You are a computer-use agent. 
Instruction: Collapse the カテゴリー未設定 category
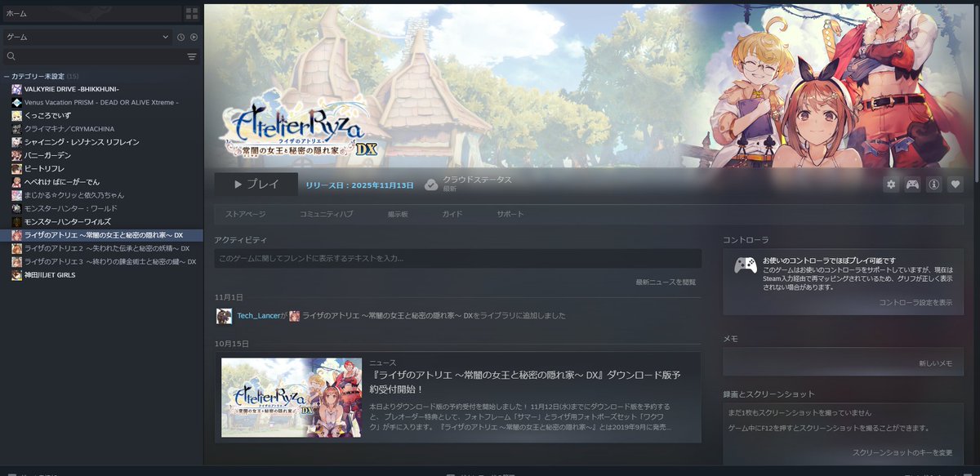coord(7,74)
